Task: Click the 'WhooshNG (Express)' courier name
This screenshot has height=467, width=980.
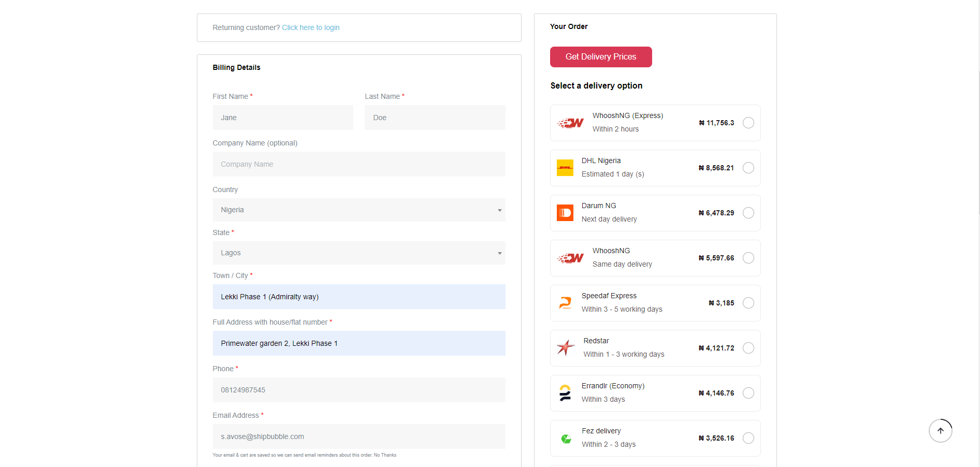Action: pyautogui.click(x=628, y=115)
